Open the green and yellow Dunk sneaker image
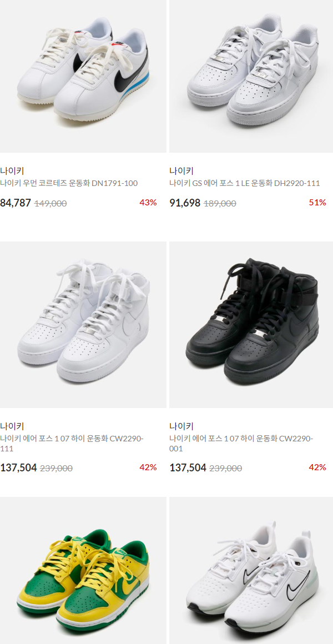 83,571
